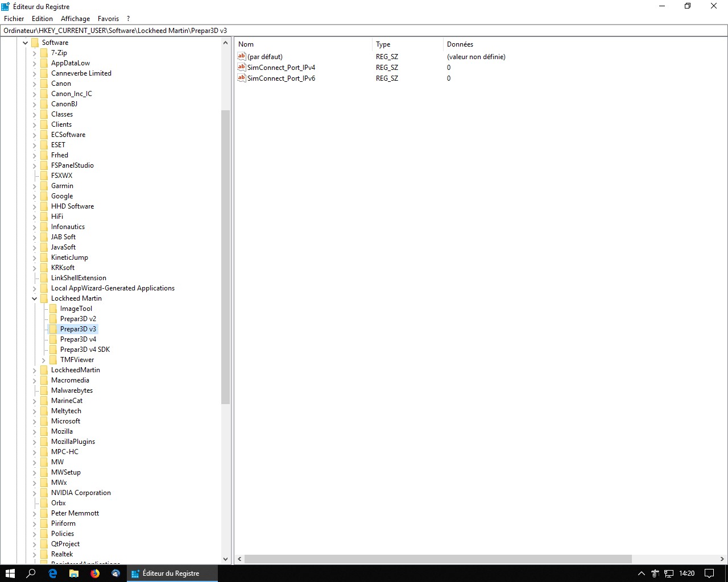Screen dimensions: 728x582
Task: Collapse the Software key
Action: [x=26, y=43]
